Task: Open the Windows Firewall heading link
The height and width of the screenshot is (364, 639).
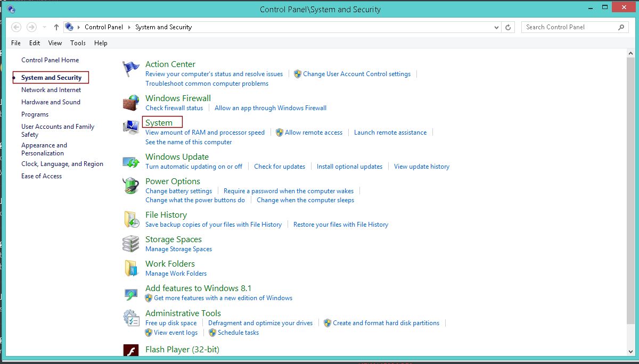Action: 178,98
